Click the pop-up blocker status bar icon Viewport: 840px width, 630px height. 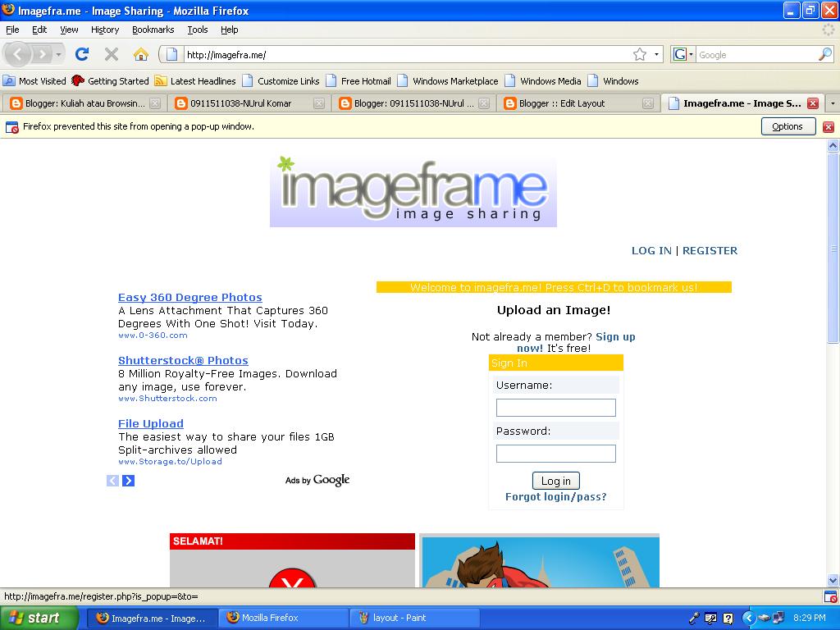click(x=830, y=596)
